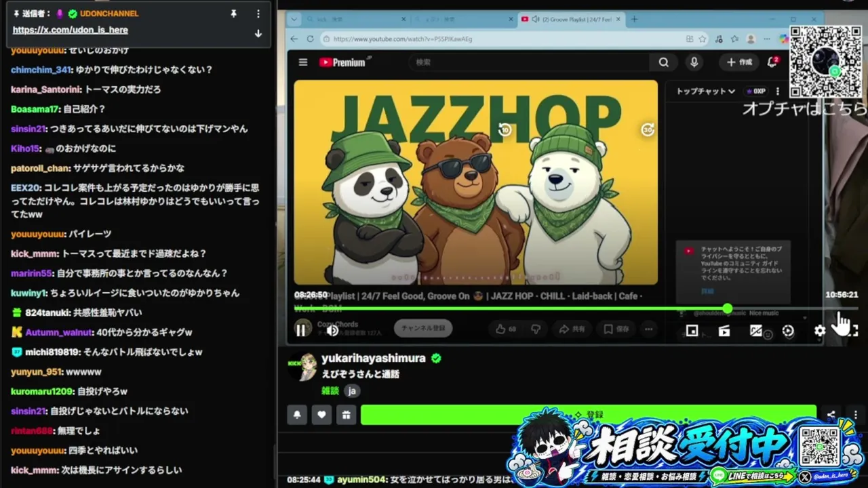Open chat user karina_Santorini's name
868x488 pixels.
(x=46, y=89)
